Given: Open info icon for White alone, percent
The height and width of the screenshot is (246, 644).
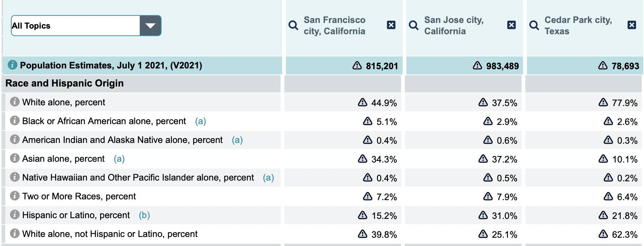Looking at the screenshot, I should pos(15,102).
